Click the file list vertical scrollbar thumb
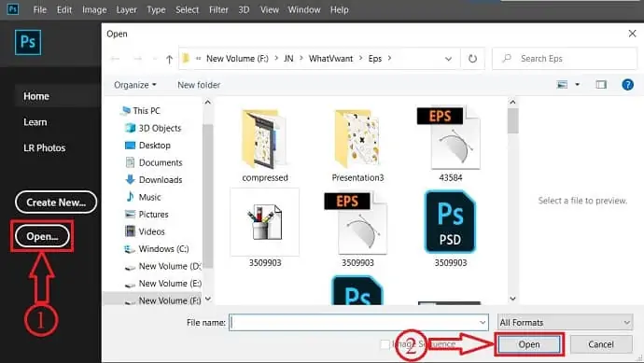This screenshot has width=644, height=363. (x=512, y=121)
